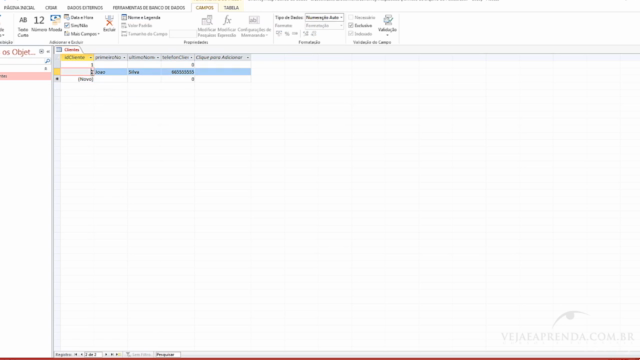Select the new record row selector asterisk
This screenshot has height=360, width=640.
click(57, 79)
